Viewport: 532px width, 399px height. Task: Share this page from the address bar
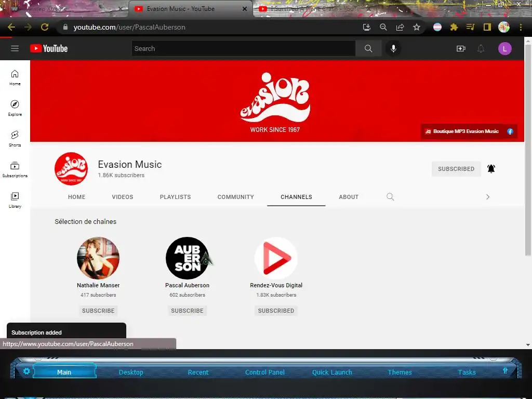pyautogui.click(x=400, y=27)
